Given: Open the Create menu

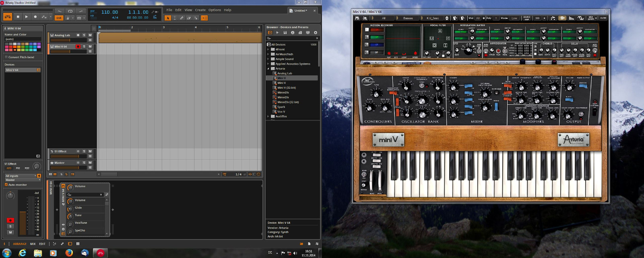Looking at the screenshot, I should pos(200,10).
